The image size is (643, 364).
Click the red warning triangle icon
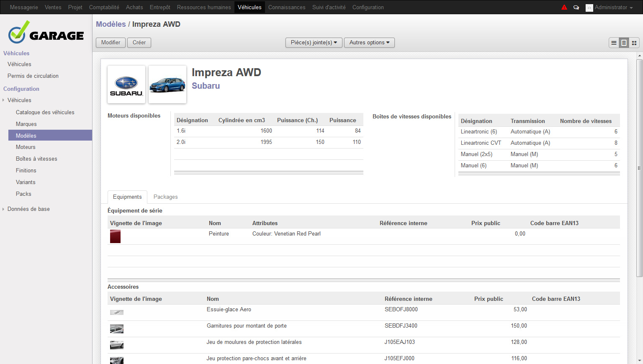564,7
